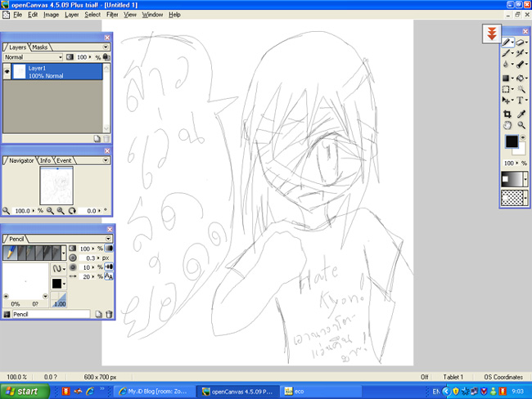Switch to the Masks tab

[x=40, y=47]
